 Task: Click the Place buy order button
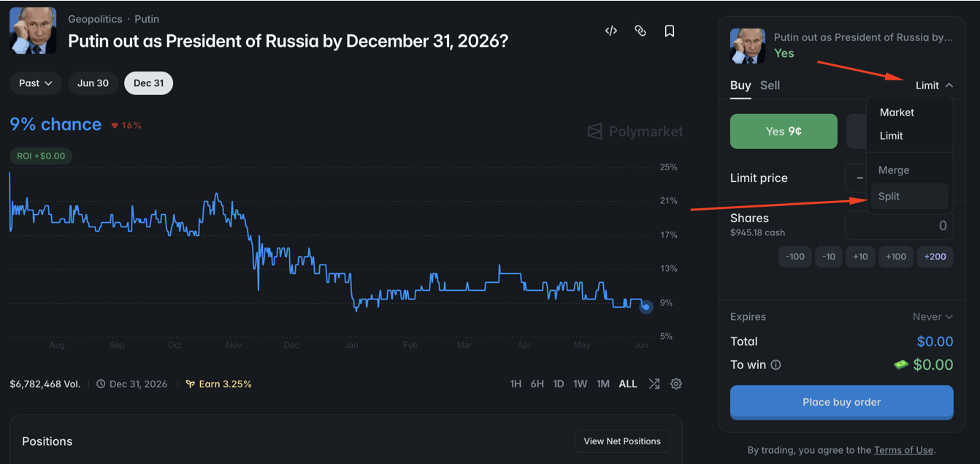841,402
